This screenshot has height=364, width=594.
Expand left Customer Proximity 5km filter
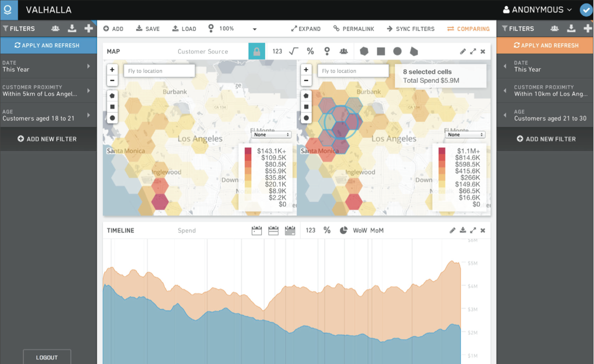[48, 91]
